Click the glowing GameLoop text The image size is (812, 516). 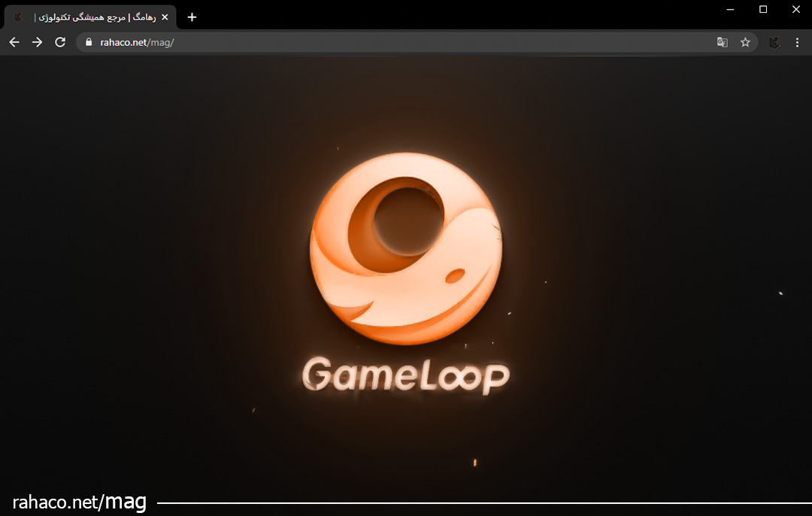(x=405, y=375)
